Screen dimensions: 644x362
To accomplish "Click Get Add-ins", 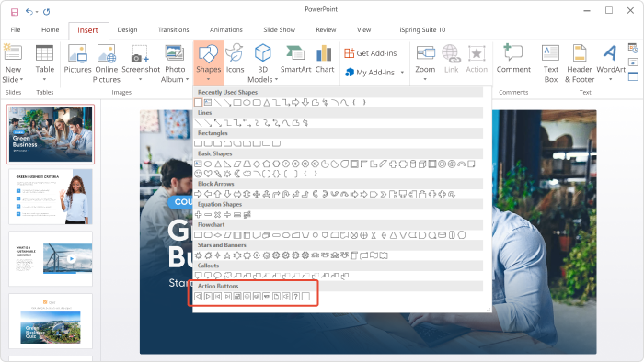I will pyautogui.click(x=371, y=53).
